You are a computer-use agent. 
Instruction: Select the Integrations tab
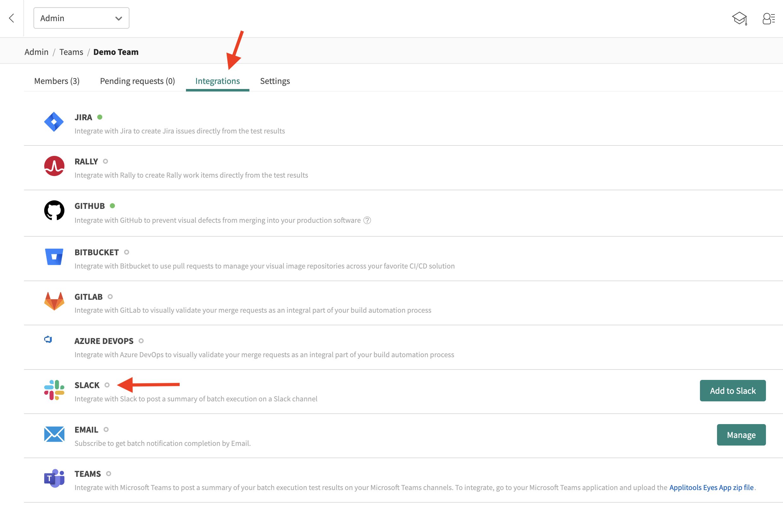218,81
